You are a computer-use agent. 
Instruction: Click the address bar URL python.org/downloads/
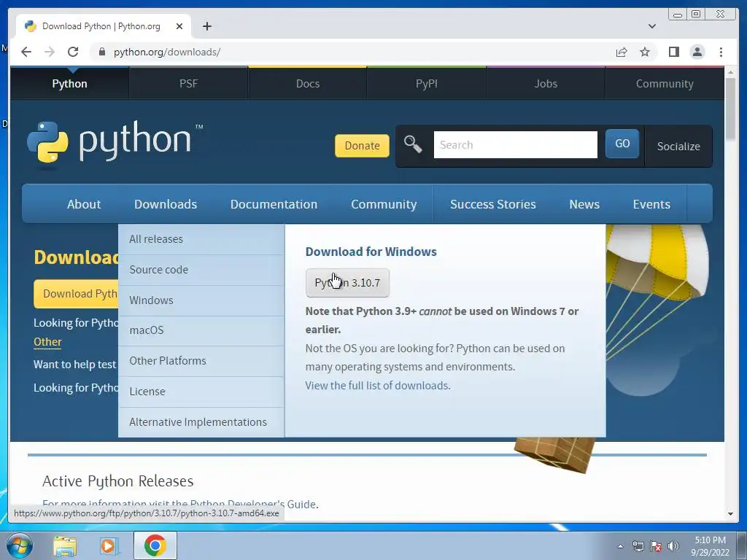[x=167, y=52]
